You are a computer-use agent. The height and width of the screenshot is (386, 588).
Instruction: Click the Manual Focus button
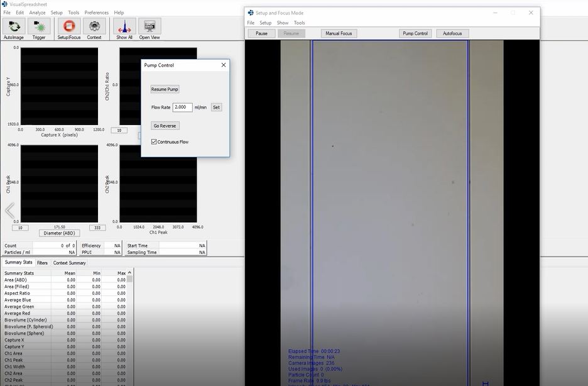(339, 33)
